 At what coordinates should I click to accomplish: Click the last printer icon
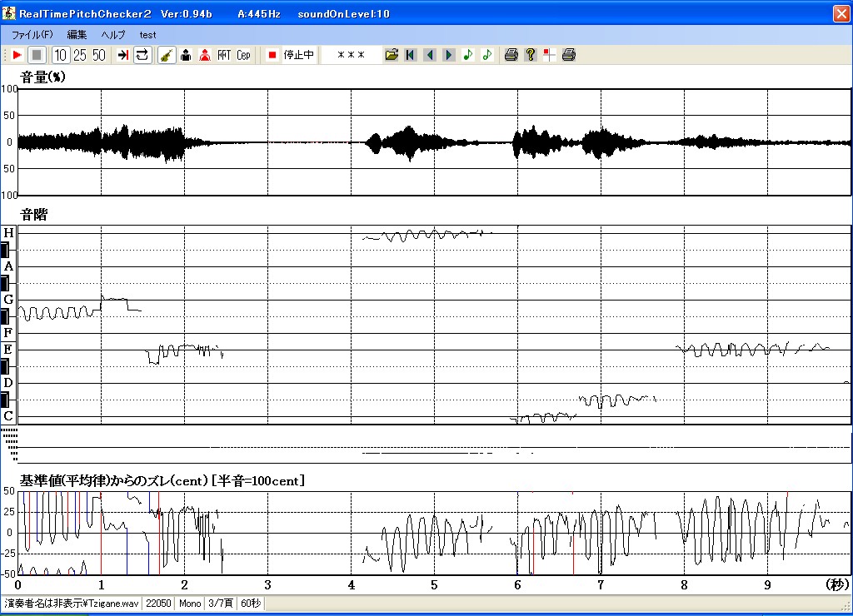[568, 55]
